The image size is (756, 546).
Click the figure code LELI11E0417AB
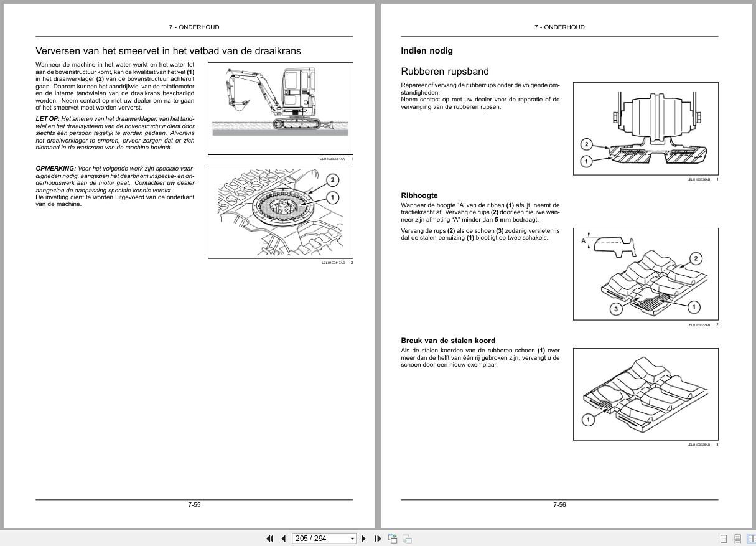tap(333, 263)
